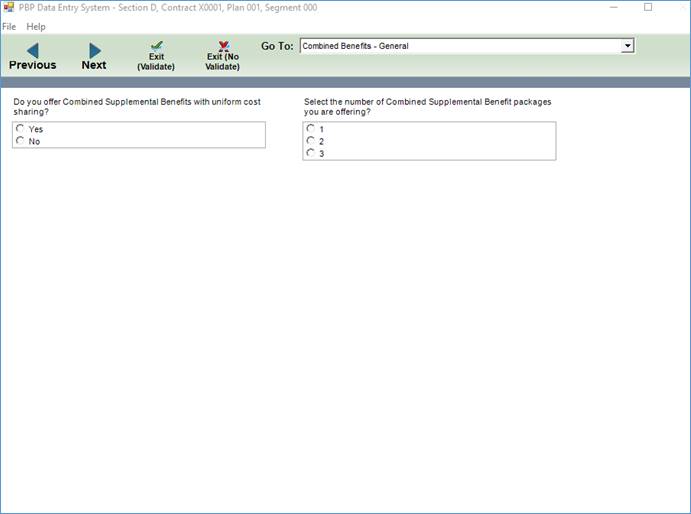
Task: Open the Go To dropdown arrow
Action: pos(627,46)
